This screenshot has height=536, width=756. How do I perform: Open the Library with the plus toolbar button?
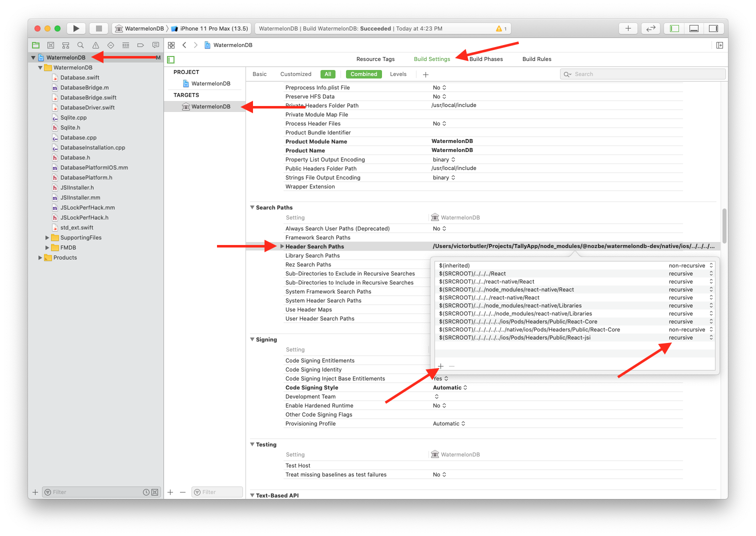pyautogui.click(x=628, y=28)
